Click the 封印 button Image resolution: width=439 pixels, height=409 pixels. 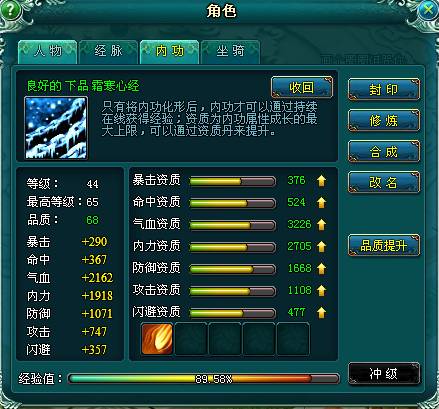(384, 90)
